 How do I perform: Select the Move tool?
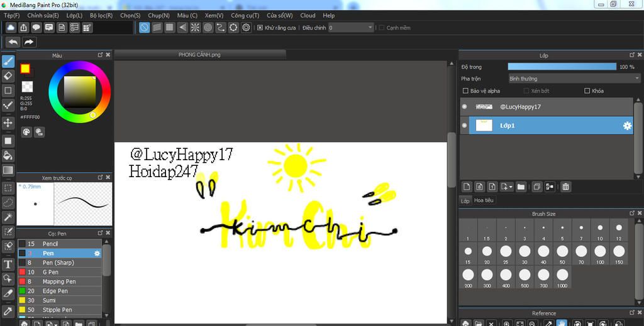click(x=8, y=122)
